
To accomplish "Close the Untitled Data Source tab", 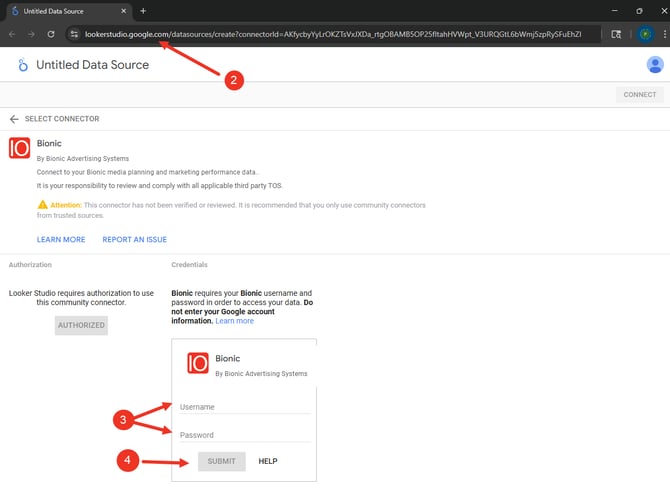I will (x=123, y=10).
